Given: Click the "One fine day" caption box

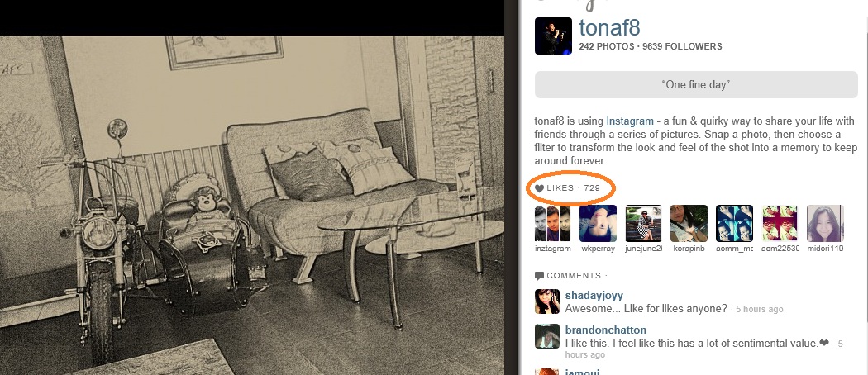Looking at the screenshot, I should (x=696, y=84).
